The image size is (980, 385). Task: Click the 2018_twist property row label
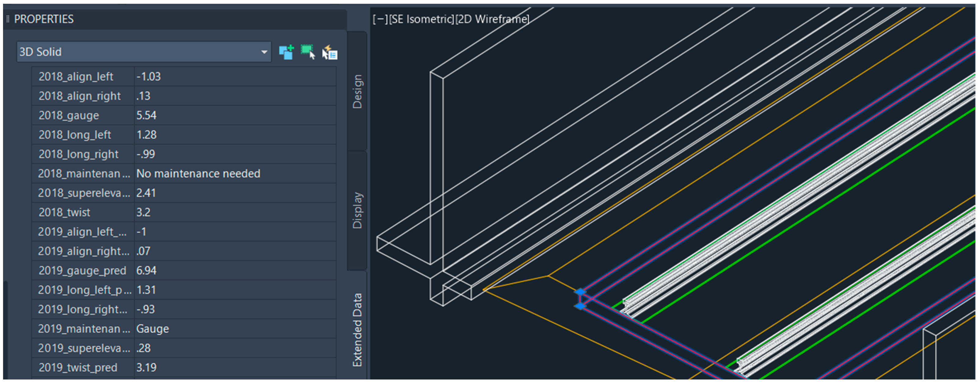pos(65,213)
